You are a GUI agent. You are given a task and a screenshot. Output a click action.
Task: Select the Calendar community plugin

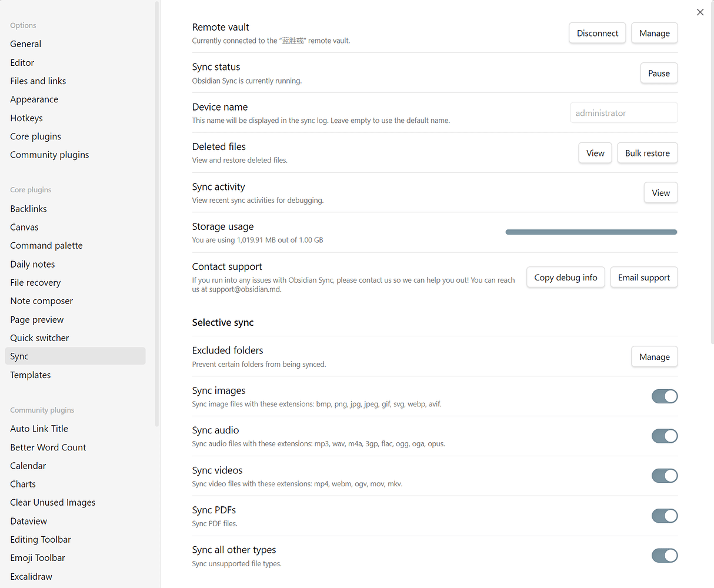pyautogui.click(x=28, y=465)
